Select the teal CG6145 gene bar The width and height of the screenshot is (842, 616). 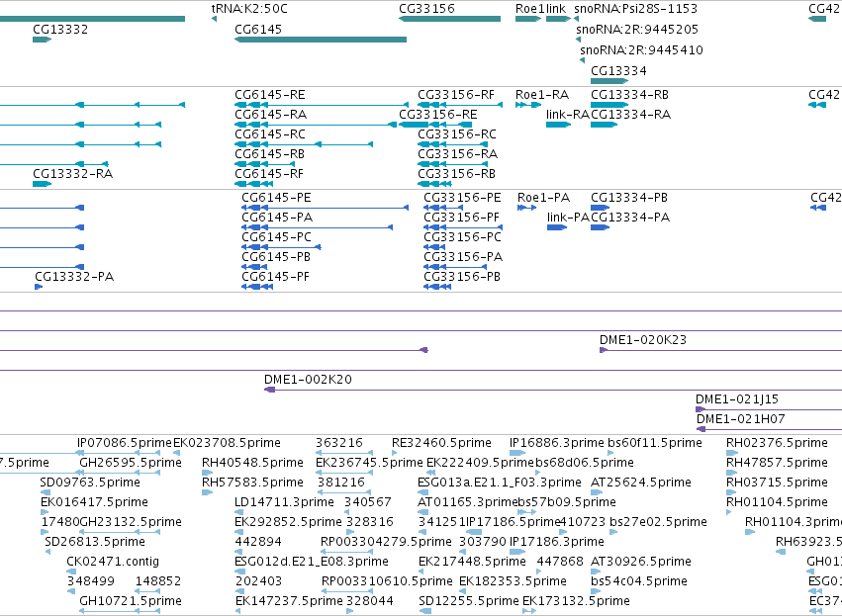(320, 40)
